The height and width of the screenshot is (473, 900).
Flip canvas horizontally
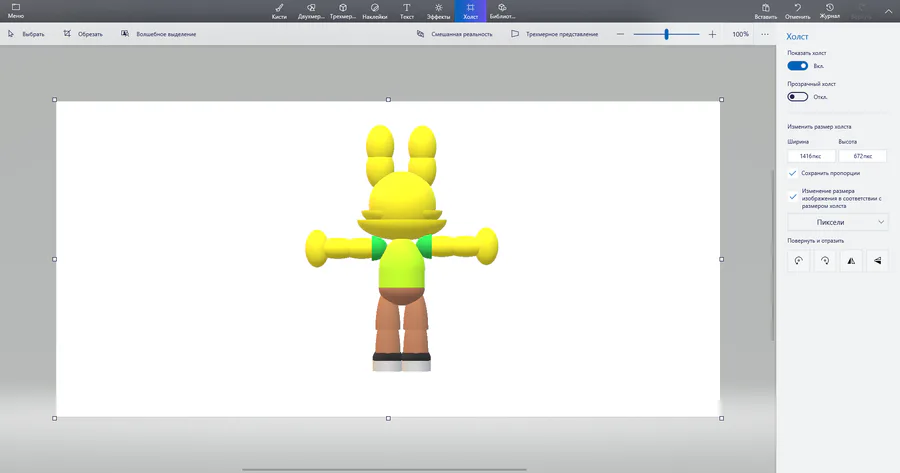click(851, 261)
